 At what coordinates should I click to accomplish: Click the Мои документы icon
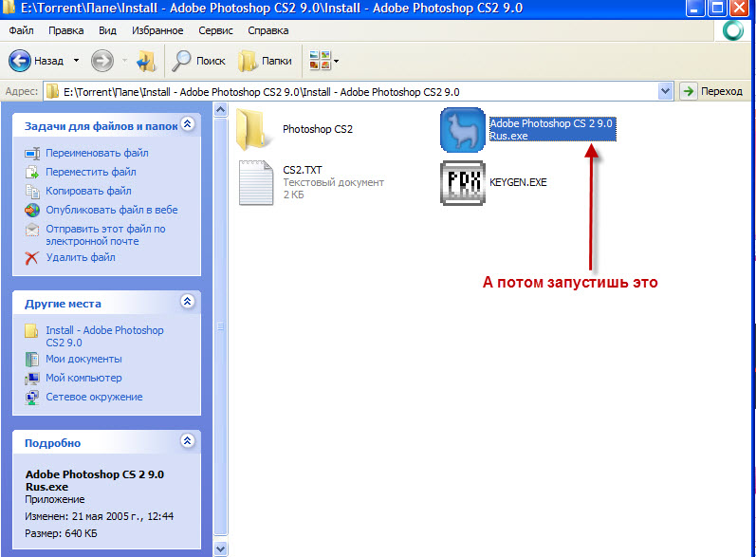32,360
